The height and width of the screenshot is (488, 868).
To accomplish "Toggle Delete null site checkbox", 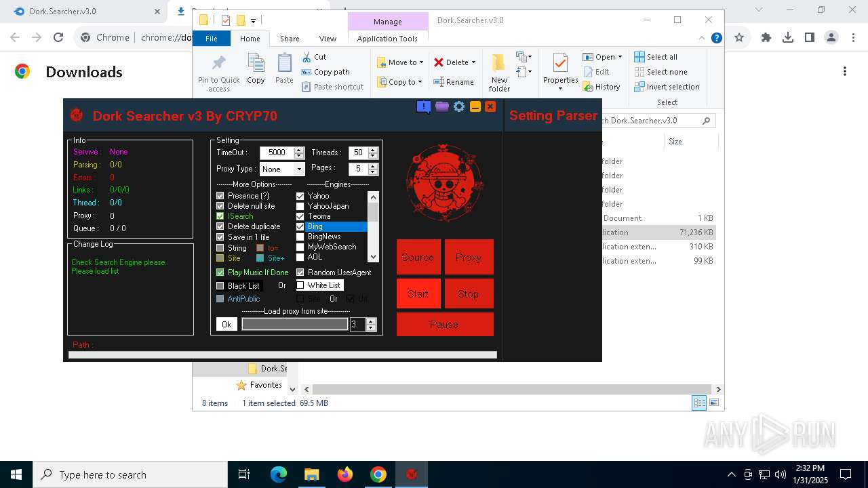I will point(220,206).
